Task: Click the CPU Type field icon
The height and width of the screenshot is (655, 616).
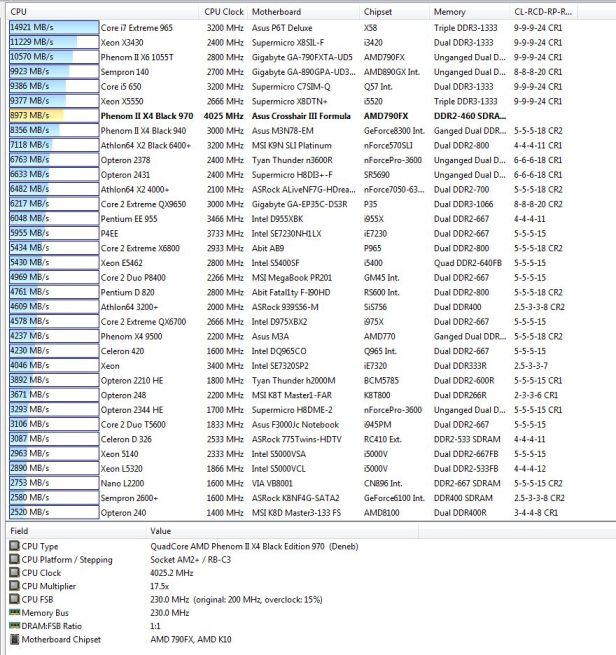Action: (x=15, y=546)
